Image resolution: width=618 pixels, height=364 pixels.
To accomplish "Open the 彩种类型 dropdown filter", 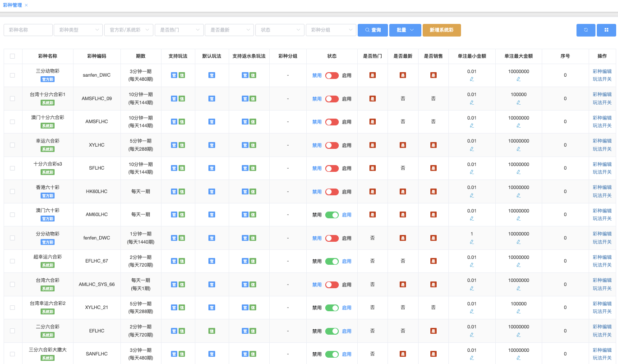I will pos(78,30).
